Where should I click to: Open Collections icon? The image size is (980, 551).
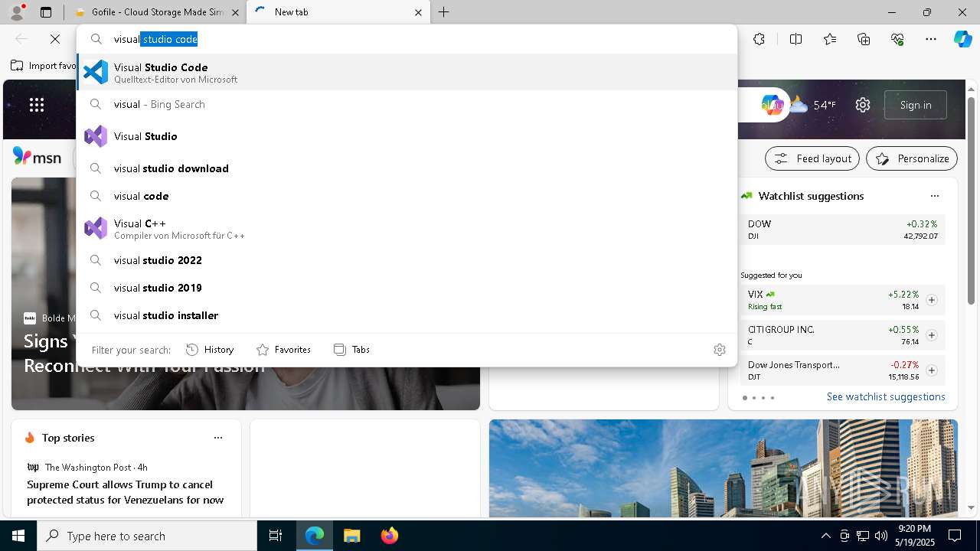click(864, 39)
